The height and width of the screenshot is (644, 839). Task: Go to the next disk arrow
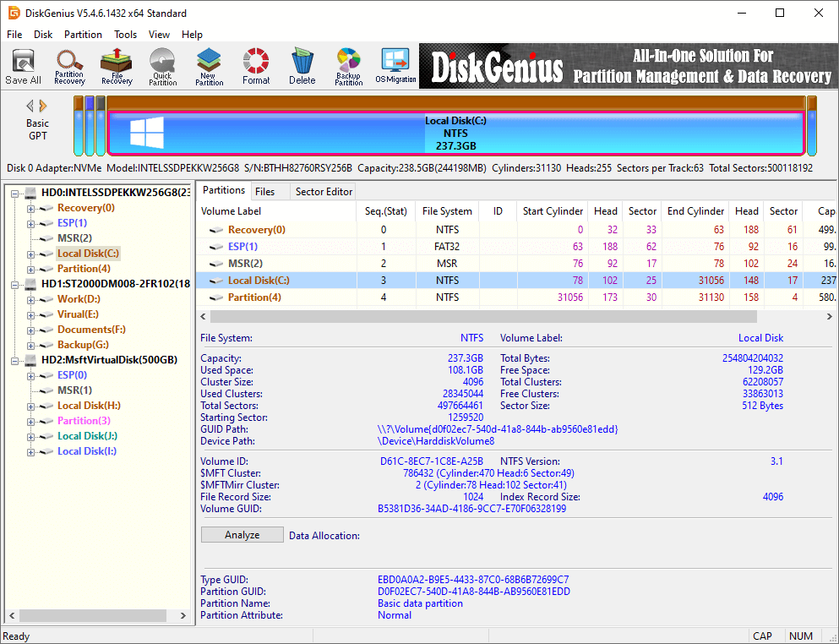(43, 106)
